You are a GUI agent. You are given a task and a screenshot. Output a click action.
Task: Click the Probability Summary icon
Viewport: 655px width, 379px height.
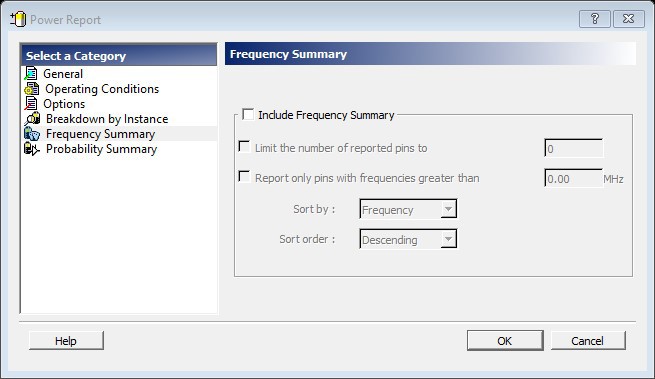click(x=32, y=149)
